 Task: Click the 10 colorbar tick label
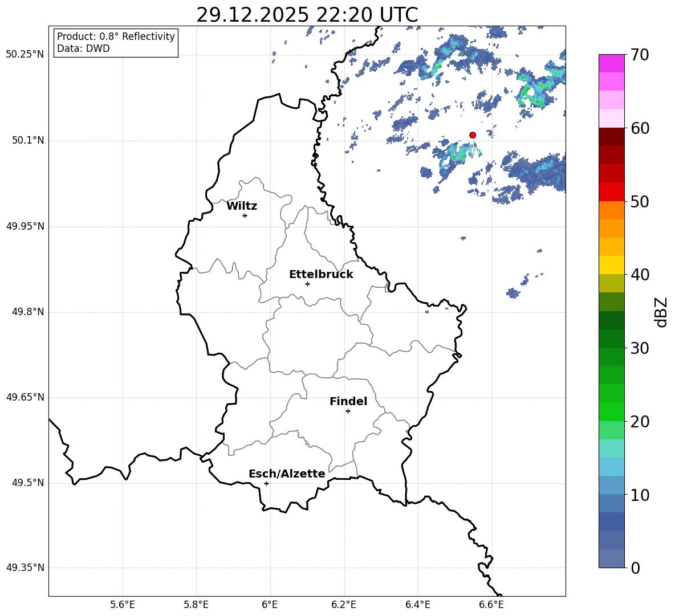(640, 495)
